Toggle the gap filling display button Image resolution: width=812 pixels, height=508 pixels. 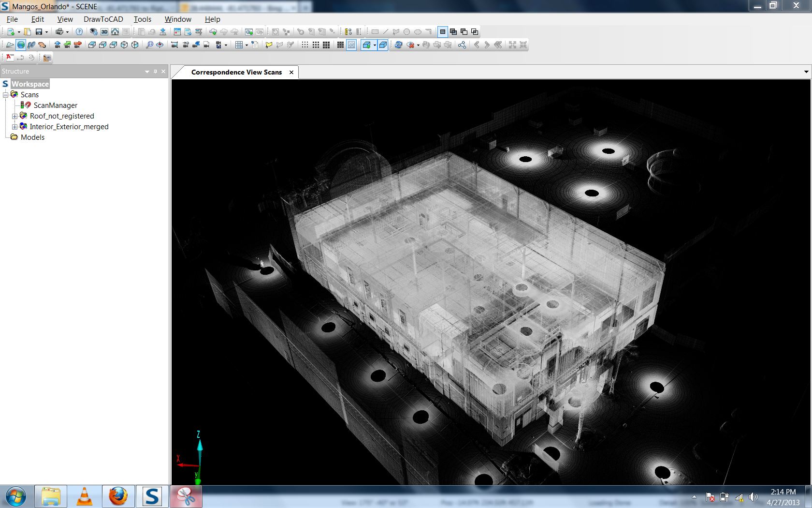(351, 45)
